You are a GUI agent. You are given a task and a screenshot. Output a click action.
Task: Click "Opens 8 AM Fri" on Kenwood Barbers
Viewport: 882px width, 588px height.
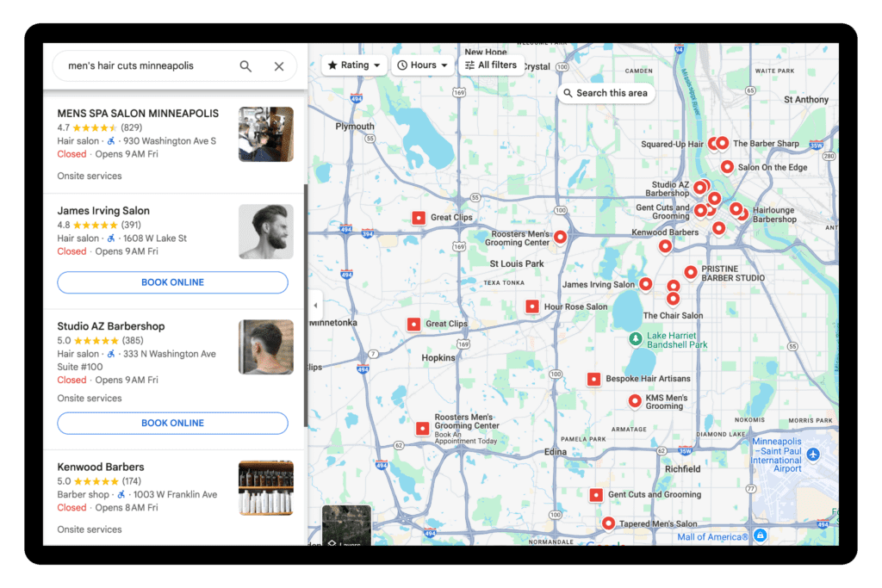(127, 508)
